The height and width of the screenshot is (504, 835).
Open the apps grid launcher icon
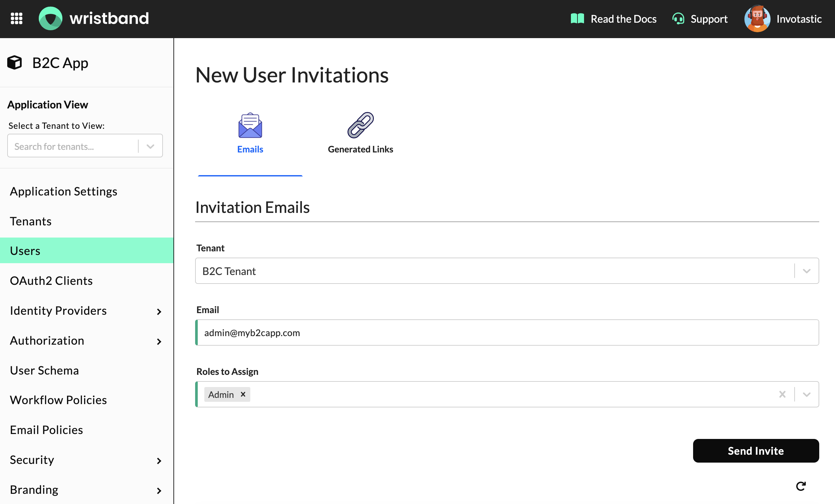click(x=16, y=18)
